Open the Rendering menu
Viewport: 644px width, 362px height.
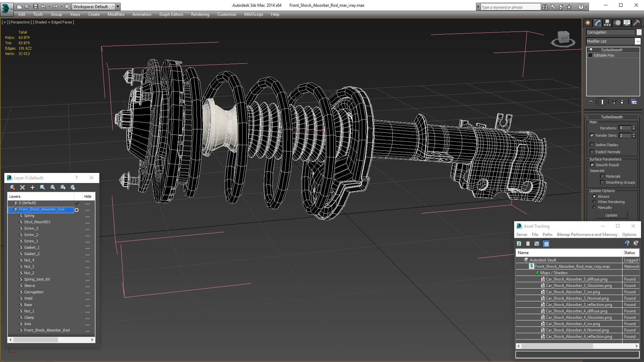(x=200, y=14)
